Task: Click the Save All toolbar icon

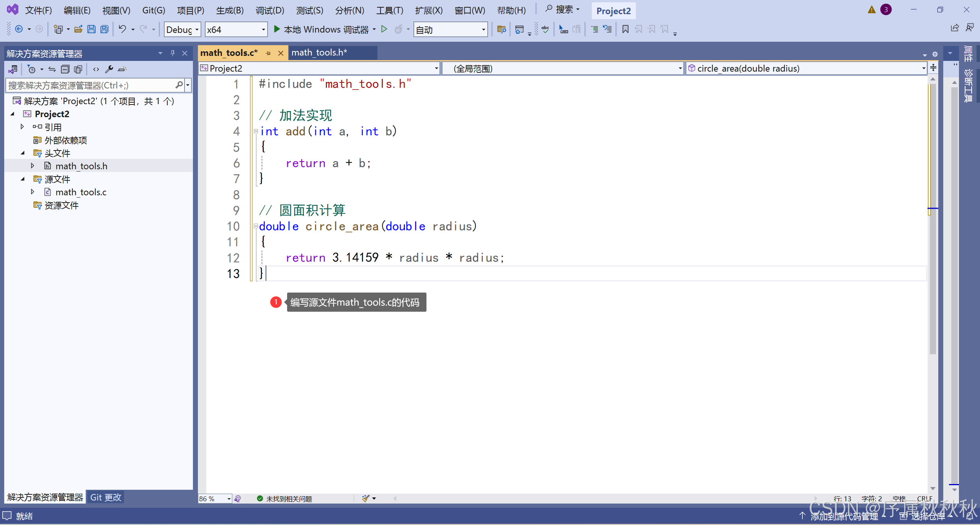Action: [105, 29]
